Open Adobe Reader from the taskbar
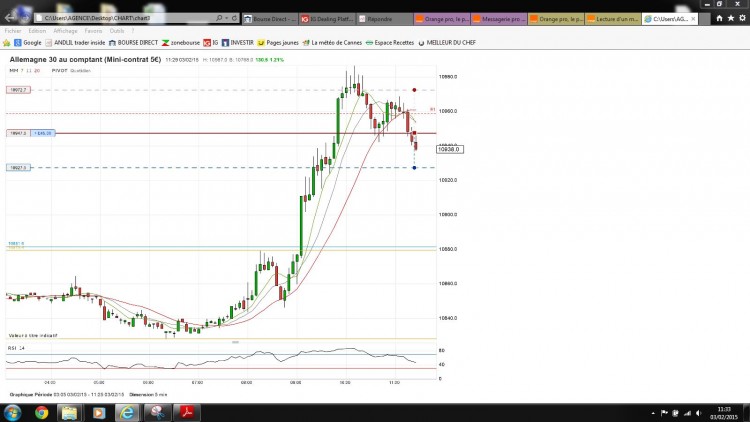 pos(187,412)
